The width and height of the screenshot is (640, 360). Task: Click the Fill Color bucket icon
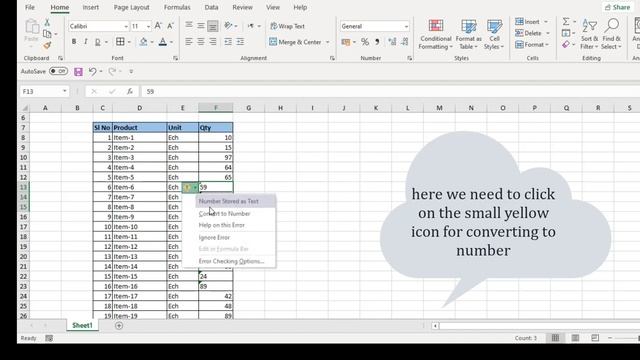tap(143, 42)
